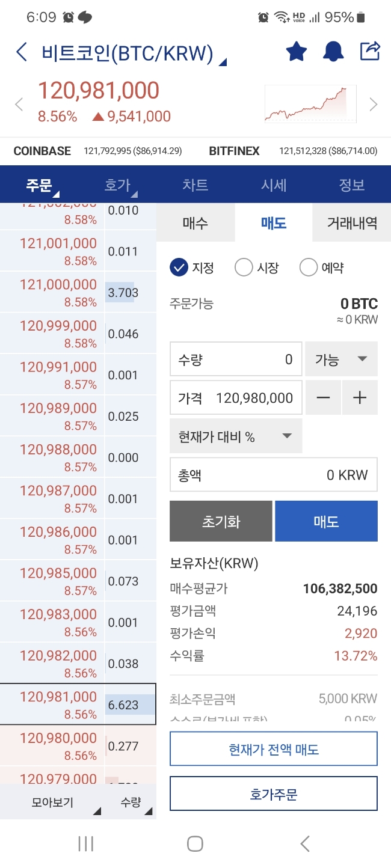Go to previous coin with left chevron
Screen dimensions: 391x868
pos(19,104)
